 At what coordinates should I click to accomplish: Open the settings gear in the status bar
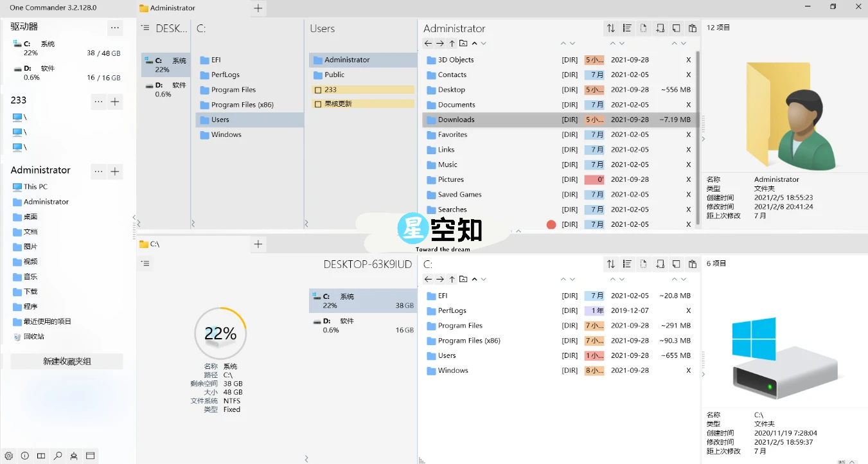coord(8,456)
